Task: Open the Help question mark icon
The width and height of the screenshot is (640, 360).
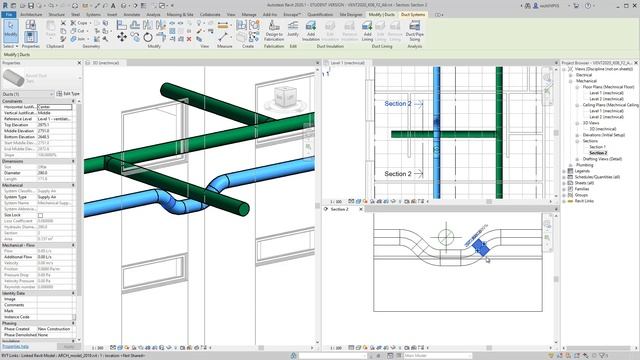Action: pos(588,6)
